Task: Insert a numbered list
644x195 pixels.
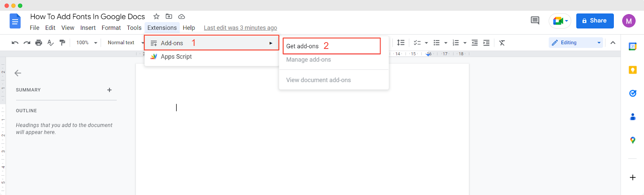Action: coord(456,43)
